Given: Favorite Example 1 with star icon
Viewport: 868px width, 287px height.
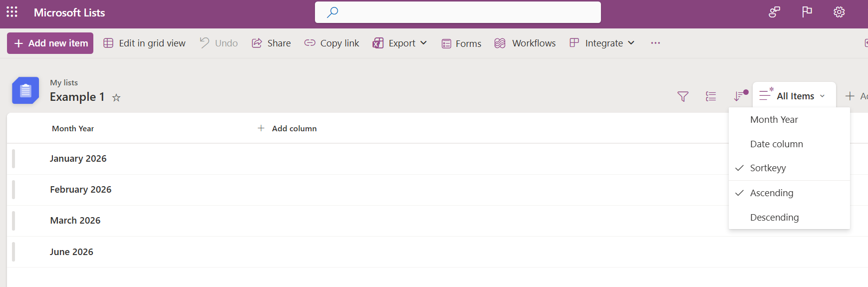Looking at the screenshot, I should [116, 98].
